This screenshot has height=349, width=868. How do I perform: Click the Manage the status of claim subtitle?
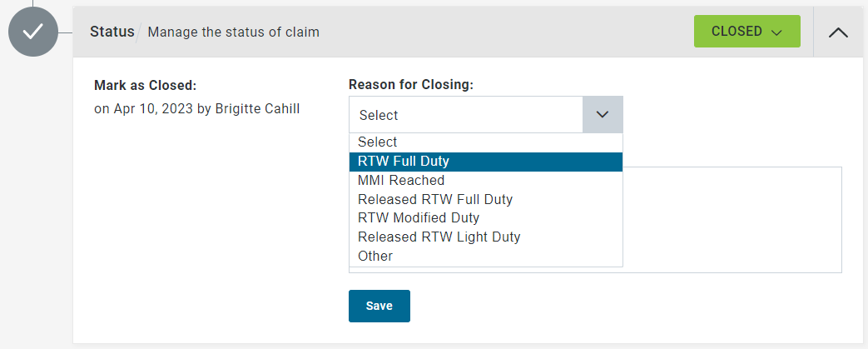(234, 32)
